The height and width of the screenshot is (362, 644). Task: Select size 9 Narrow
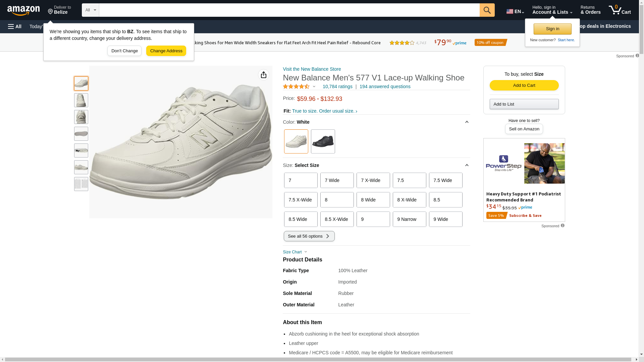pyautogui.click(x=409, y=219)
